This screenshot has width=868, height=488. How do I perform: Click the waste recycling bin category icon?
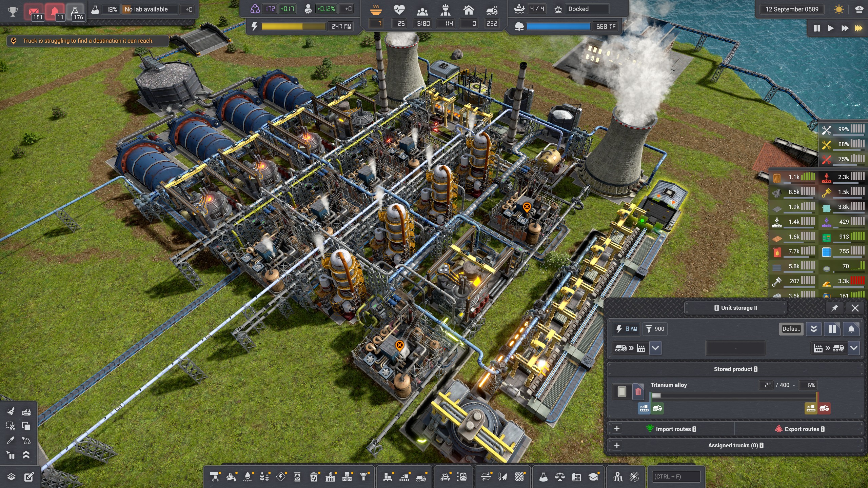(x=314, y=477)
